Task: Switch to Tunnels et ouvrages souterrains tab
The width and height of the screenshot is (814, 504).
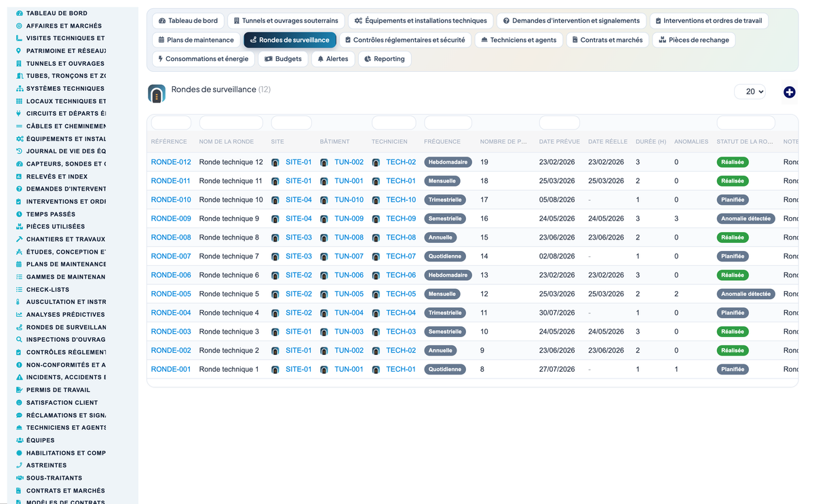Action: (x=286, y=20)
